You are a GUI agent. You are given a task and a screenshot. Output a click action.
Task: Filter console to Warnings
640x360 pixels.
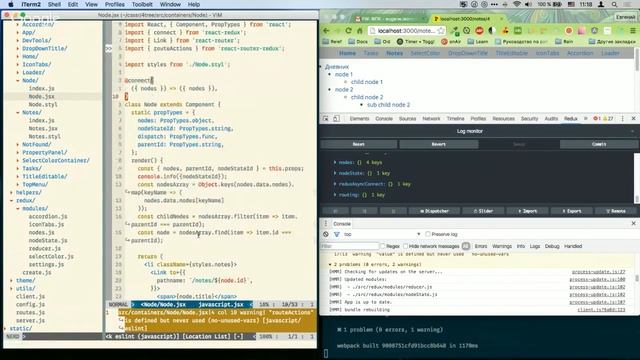[x=502, y=246]
